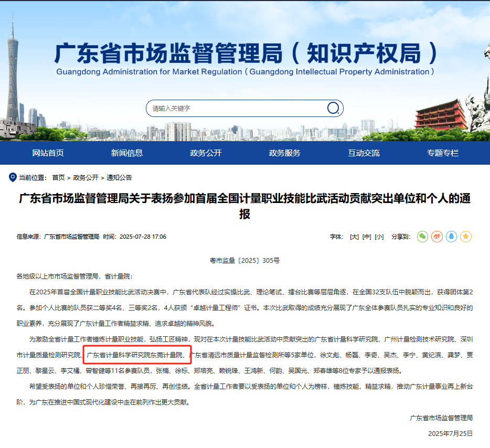Image resolution: width=490 pixels, height=448 pixels.
Task: Click 信息来源: 广东省市场监督管理局 text
Action: click(x=58, y=237)
